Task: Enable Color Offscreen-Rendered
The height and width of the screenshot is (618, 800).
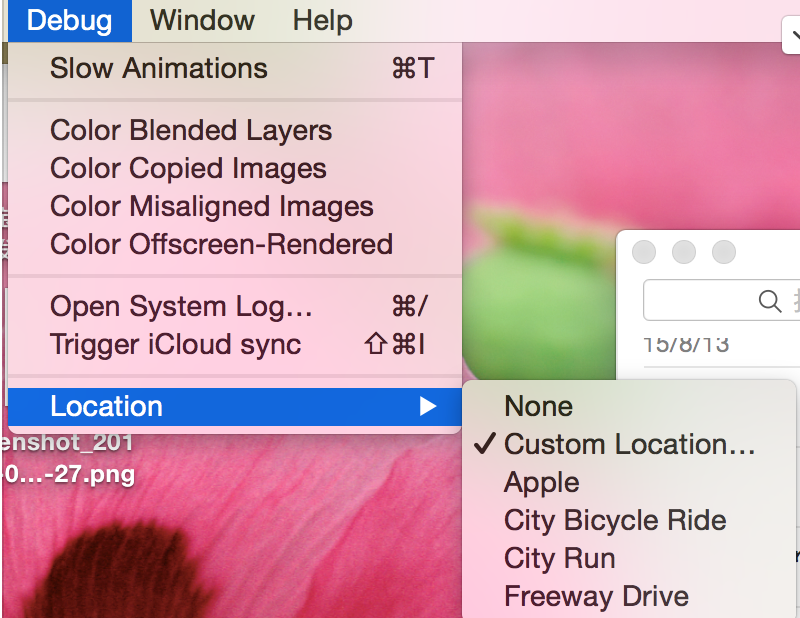Action: 235,244
